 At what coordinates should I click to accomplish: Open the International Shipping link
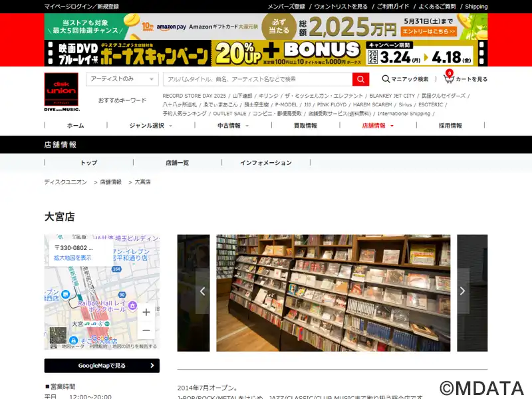tap(404, 113)
